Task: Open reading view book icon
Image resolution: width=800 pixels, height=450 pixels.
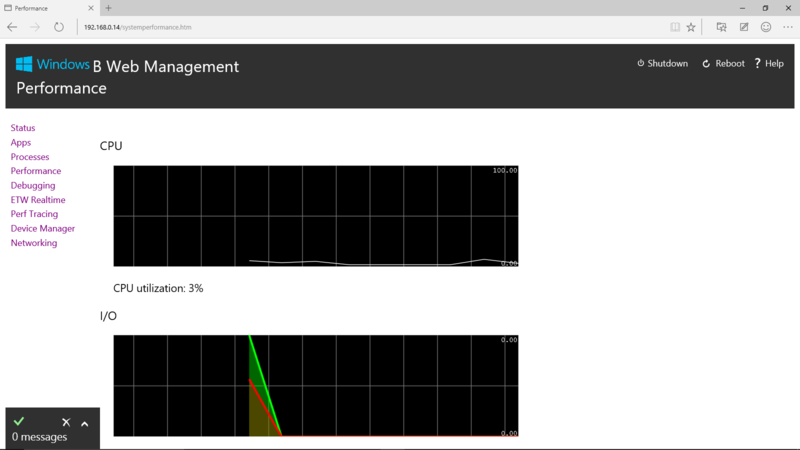Action: tap(674, 27)
